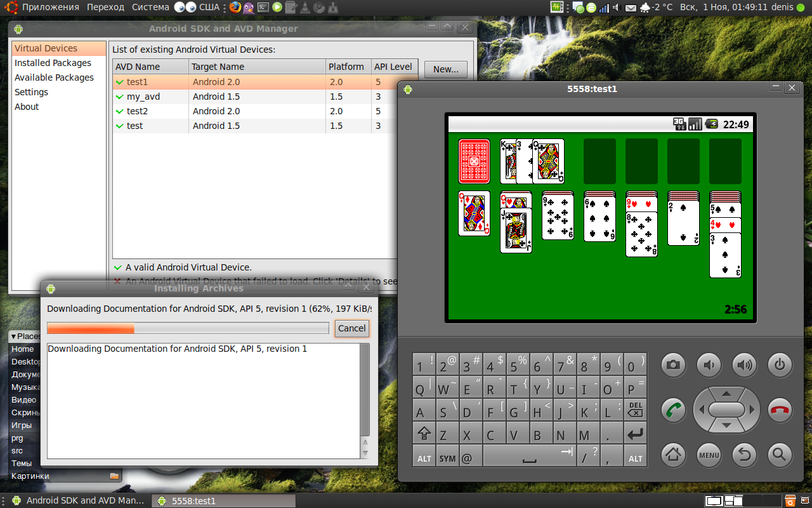812x508 pixels.
Task: Click the D-pad right arrow
Action: tap(752, 410)
